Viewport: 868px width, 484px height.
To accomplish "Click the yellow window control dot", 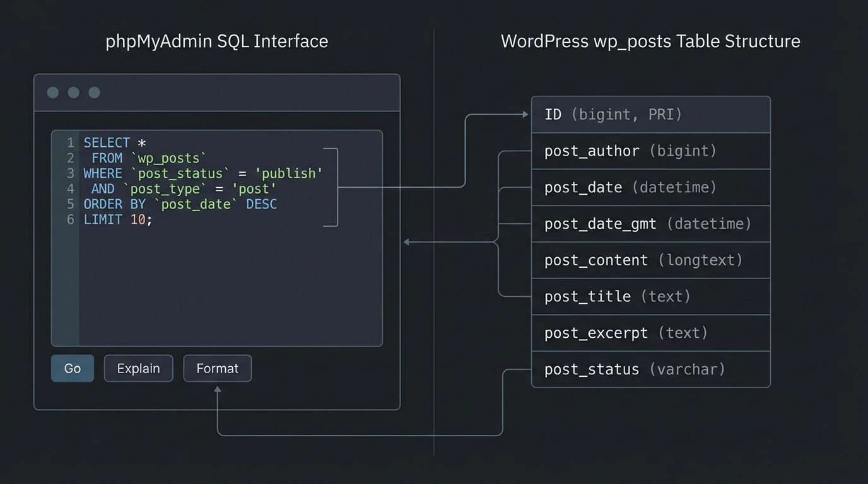I will 73,92.
